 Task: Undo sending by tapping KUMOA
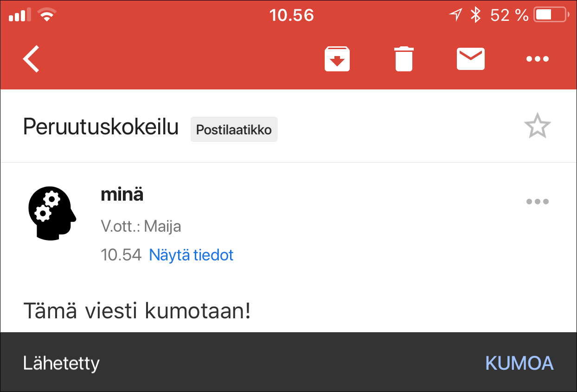pyautogui.click(x=519, y=363)
